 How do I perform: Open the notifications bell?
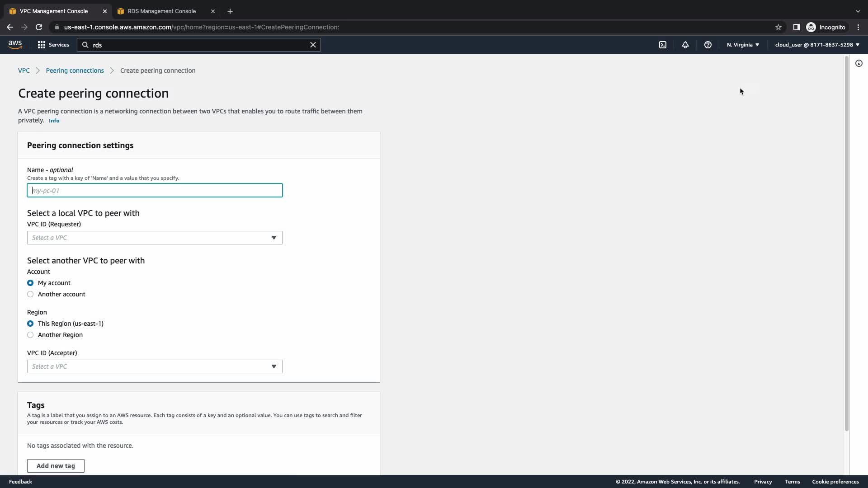[685, 45]
